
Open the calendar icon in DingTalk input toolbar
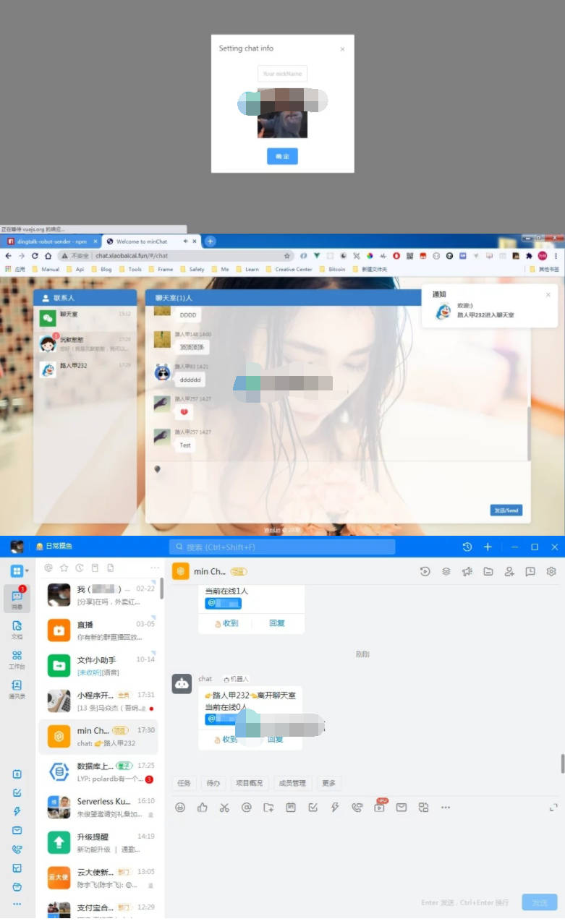(x=290, y=807)
